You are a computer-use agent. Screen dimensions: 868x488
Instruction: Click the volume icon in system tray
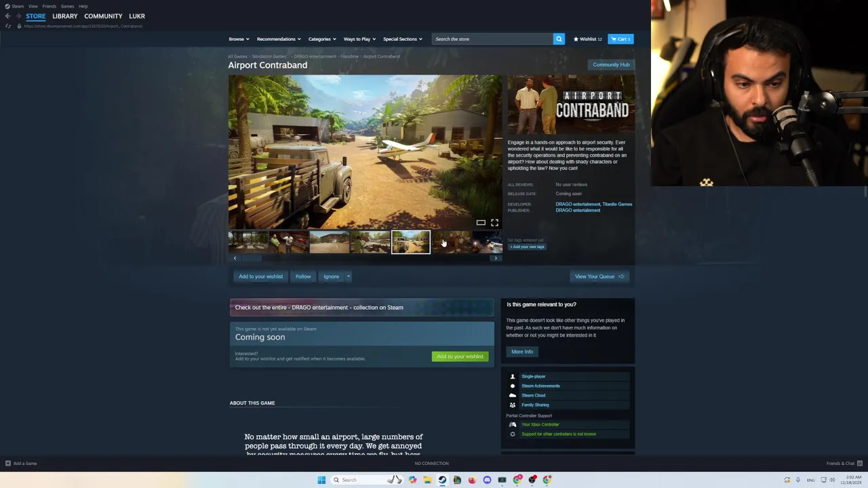(833, 480)
